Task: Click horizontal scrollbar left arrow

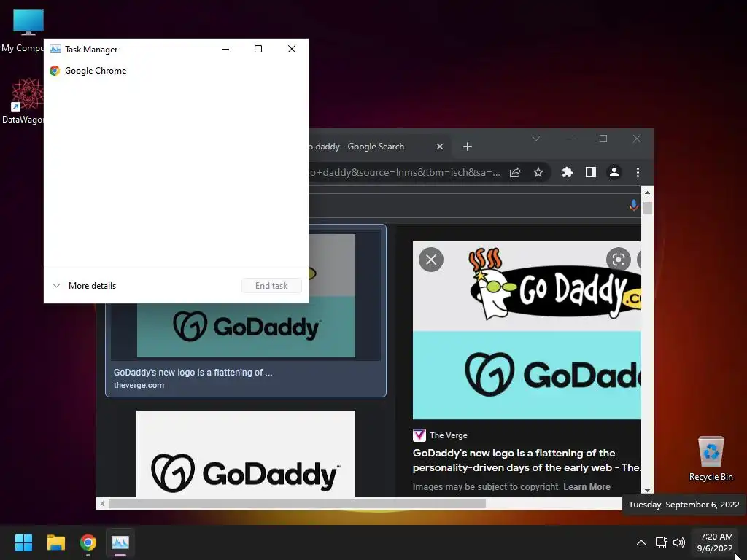Action: pyautogui.click(x=102, y=503)
